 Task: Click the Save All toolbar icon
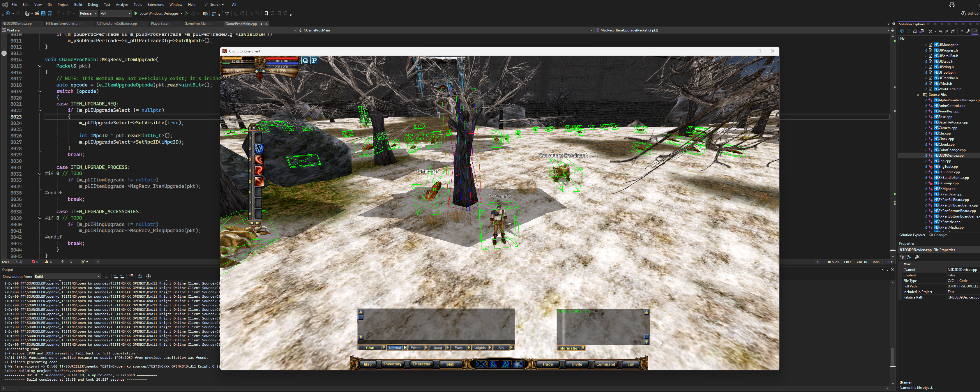(x=50, y=13)
